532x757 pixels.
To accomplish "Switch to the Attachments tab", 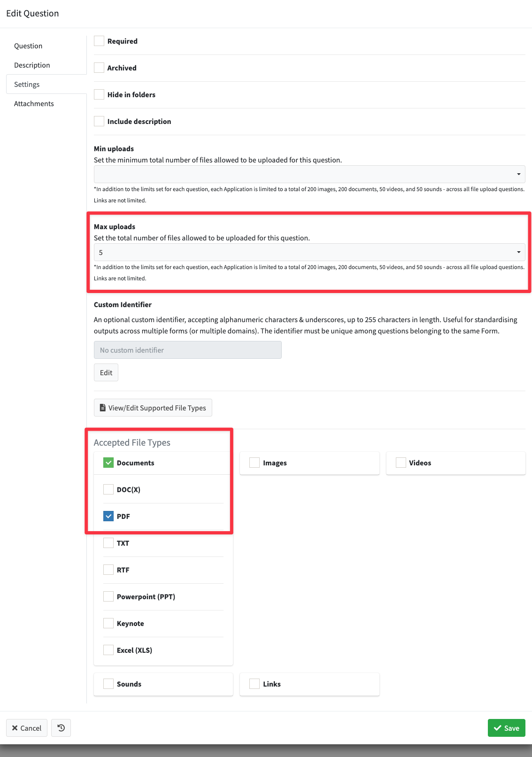I will (34, 104).
